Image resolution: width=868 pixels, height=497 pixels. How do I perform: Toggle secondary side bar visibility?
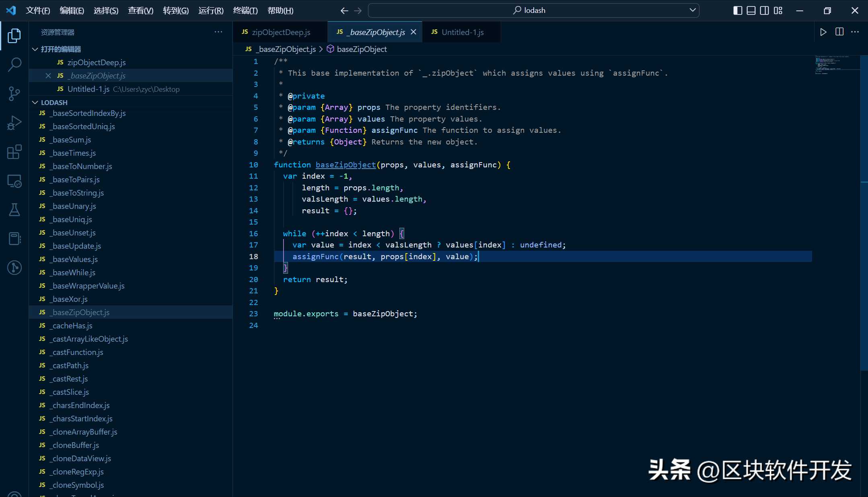pyautogui.click(x=765, y=10)
